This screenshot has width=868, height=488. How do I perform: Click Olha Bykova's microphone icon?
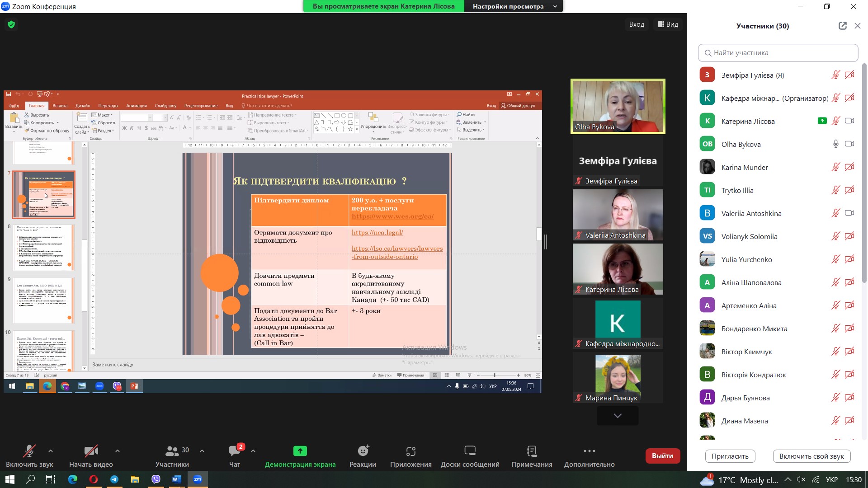tap(835, 144)
